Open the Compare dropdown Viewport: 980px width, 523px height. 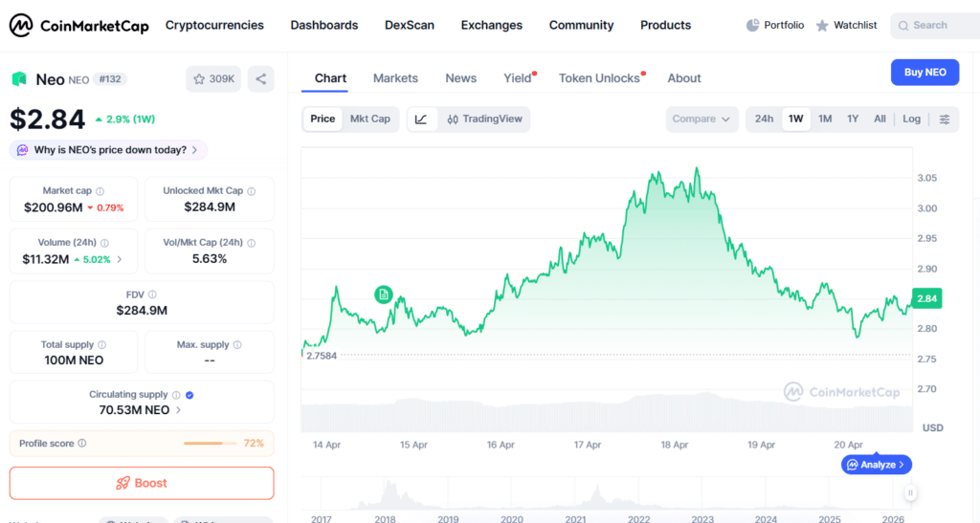coord(702,120)
